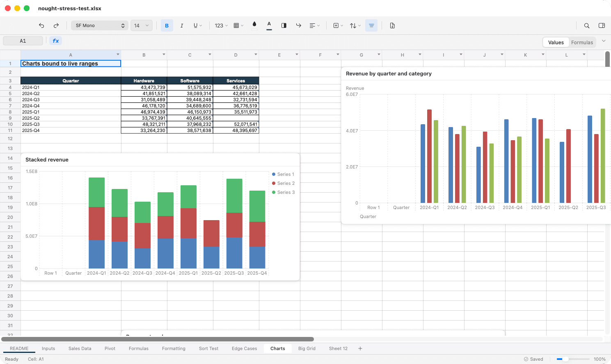The height and width of the screenshot is (364, 611).
Task: Click Revenue by quarter and category title
Action: point(389,74)
